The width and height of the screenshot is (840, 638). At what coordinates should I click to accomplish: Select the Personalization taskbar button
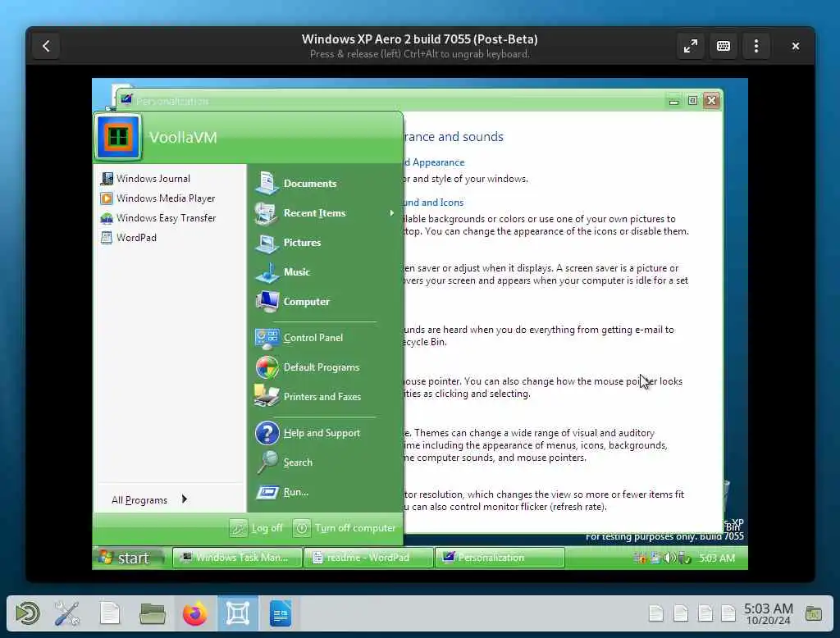(x=500, y=558)
